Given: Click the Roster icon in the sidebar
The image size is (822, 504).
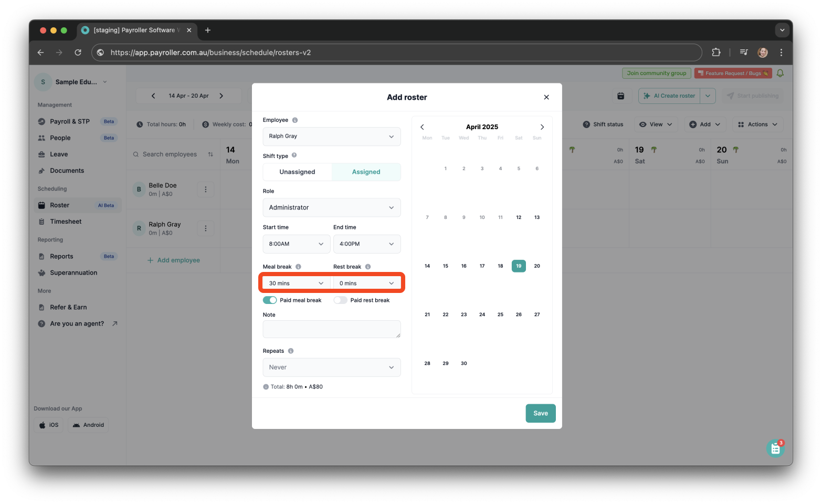Looking at the screenshot, I should [x=43, y=205].
